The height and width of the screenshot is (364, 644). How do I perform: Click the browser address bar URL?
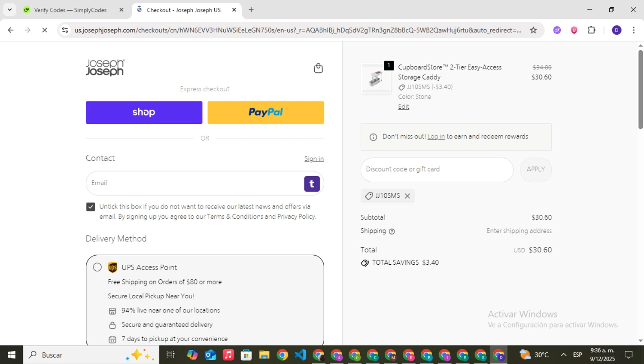click(298, 30)
